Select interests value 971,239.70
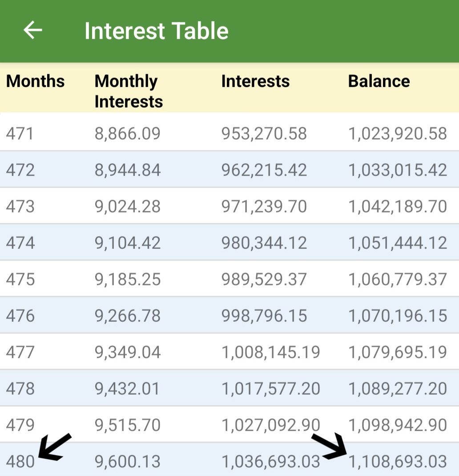Viewport: 459px width, 476px height. 264,206
